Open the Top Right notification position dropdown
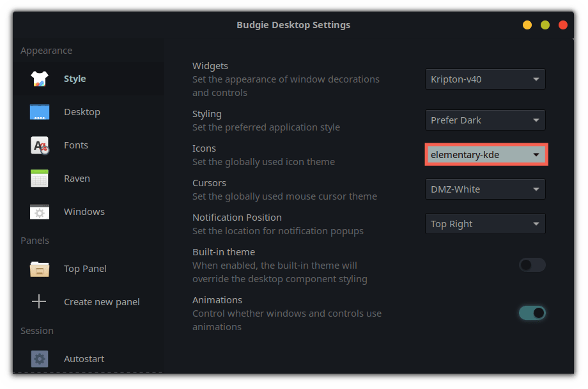Screen dimensions: 588x389 pos(485,224)
